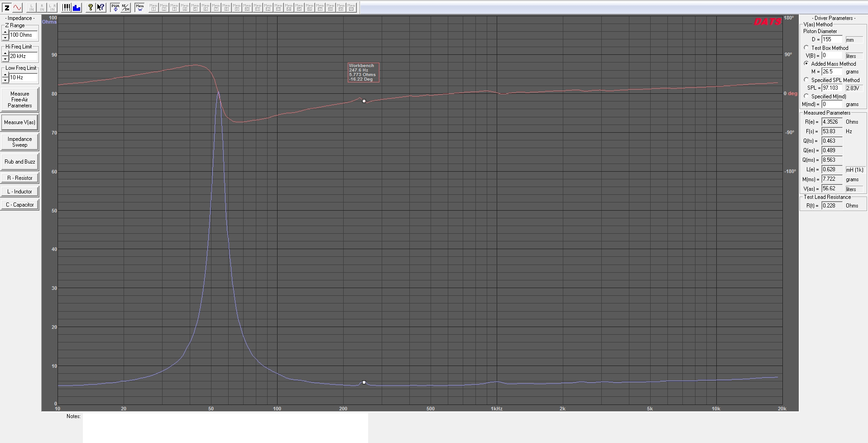868x443 pixels.
Task: Select memory slot Mem 18
Action: [331, 7]
